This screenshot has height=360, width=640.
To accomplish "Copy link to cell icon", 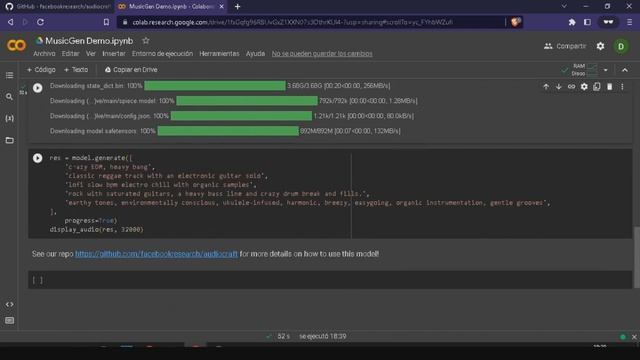I will click(571, 87).
